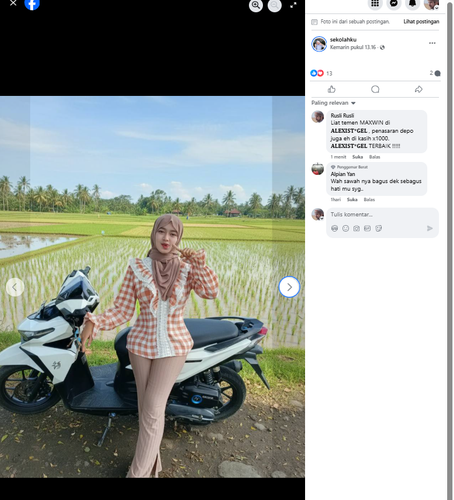This screenshot has height=500, width=454.
Task: Open the '1 menit' comment timestamp
Action: click(x=338, y=157)
